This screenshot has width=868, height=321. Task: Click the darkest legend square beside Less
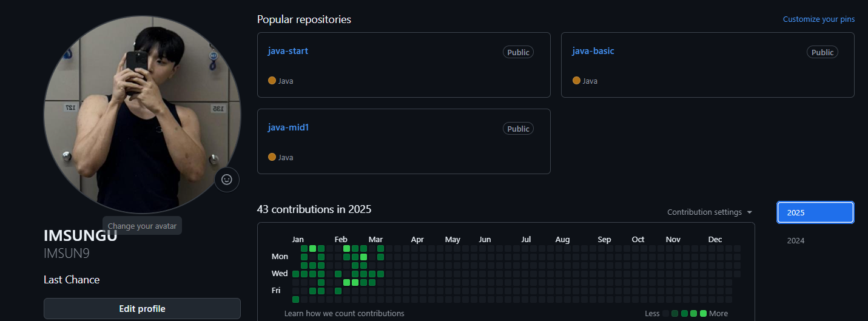tap(665, 314)
